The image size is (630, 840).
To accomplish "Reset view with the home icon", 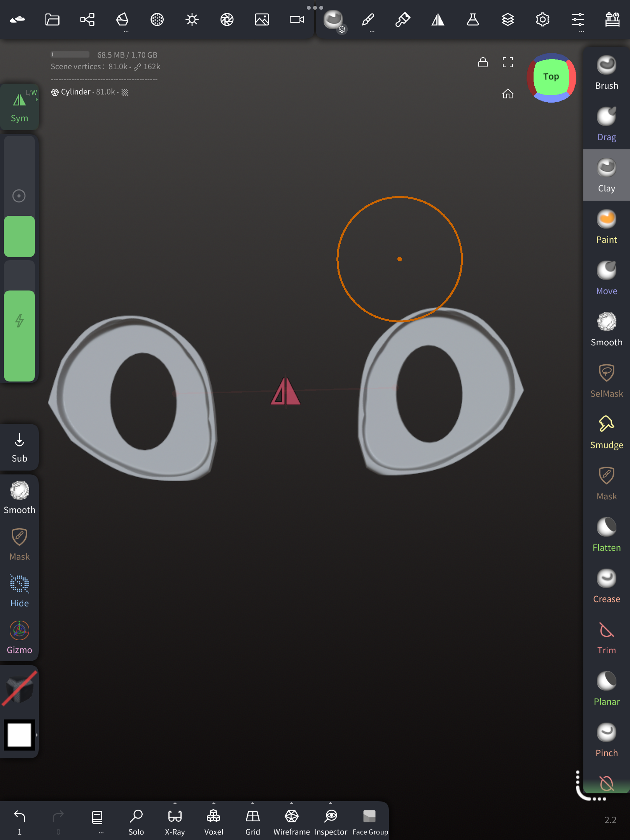I will (508, 94).
